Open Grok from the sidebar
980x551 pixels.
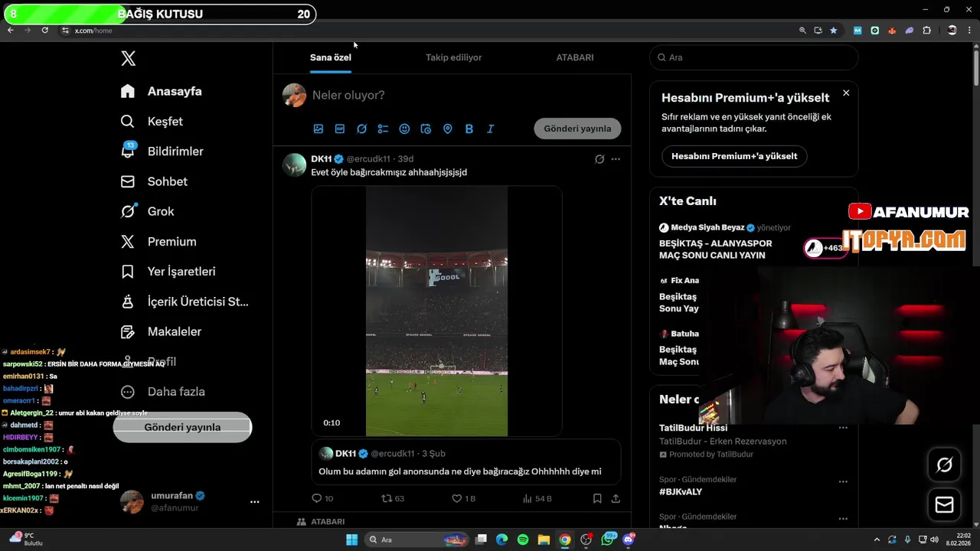[x=147, y=211]
